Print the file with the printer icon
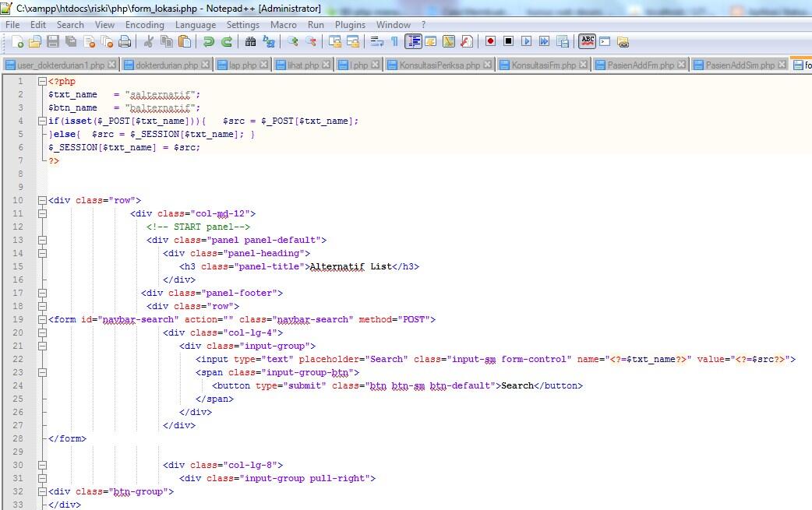 125,42
